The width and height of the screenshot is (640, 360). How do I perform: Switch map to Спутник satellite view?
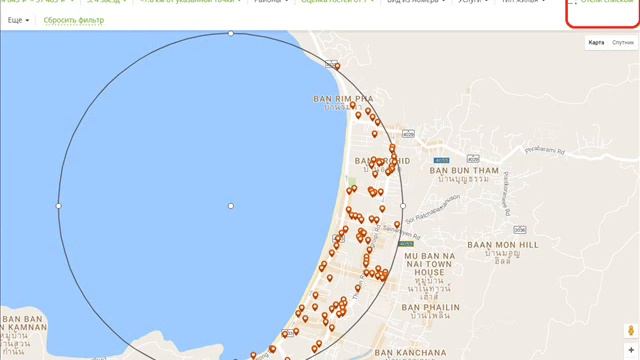click(x=622, y=42)
